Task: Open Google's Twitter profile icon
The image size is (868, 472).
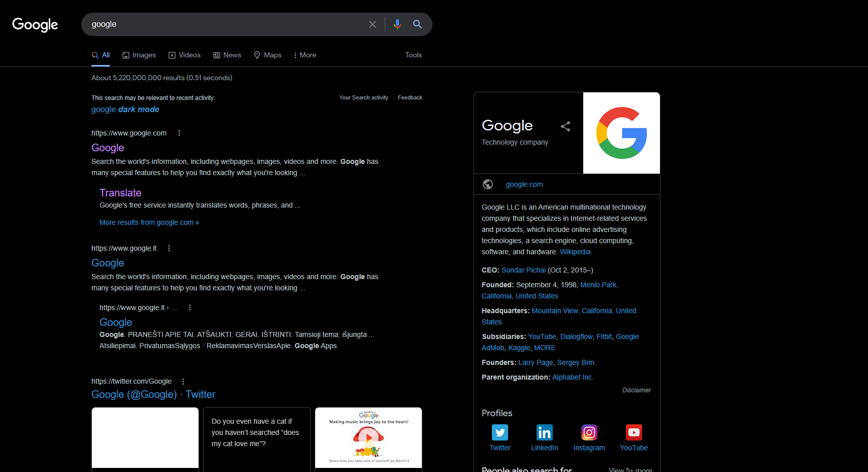Action: [x=500, y=432]
